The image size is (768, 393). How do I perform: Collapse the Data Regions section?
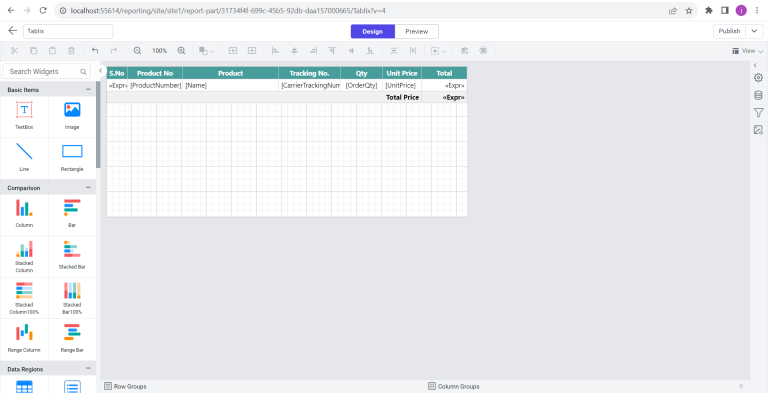click(x=88, y=368)
